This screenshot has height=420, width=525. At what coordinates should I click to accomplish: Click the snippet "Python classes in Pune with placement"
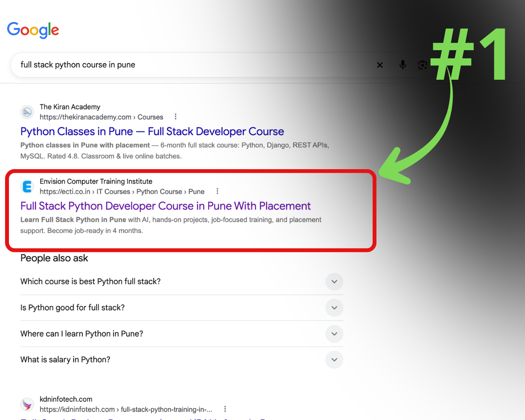[85, 145]
